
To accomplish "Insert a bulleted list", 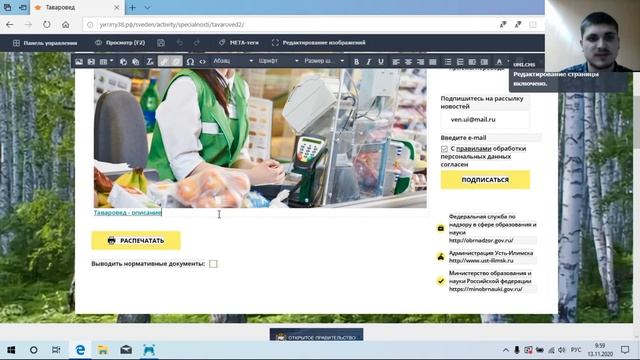I will [448, 62].
